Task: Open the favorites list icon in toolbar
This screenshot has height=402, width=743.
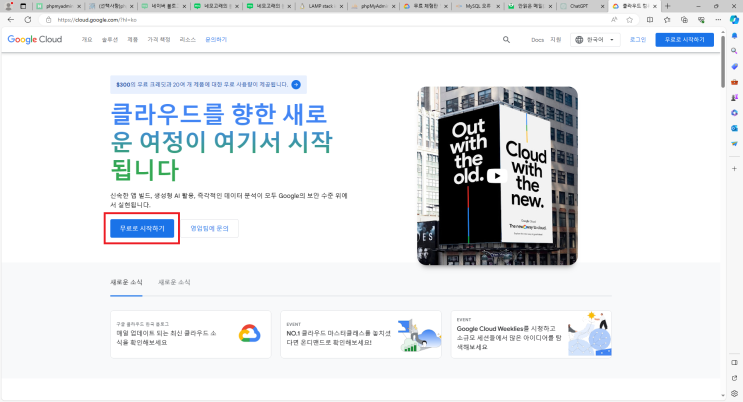Action: point(667,20)
